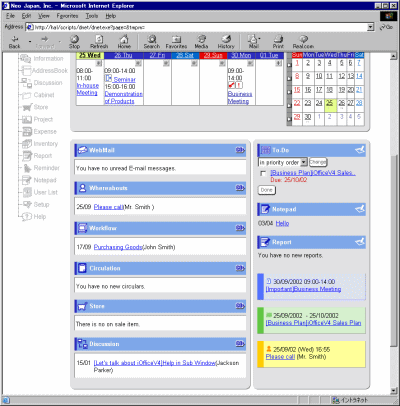Open User List in the sidebar
Image resolution: width=400 pixels, height=406 pixels.
39,192
